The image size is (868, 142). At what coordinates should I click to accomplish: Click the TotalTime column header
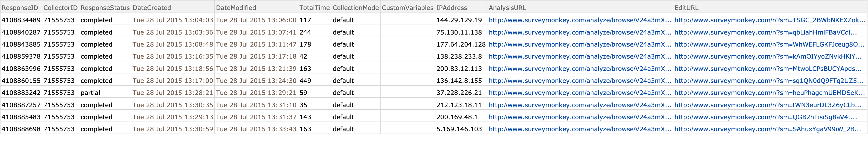314,7
